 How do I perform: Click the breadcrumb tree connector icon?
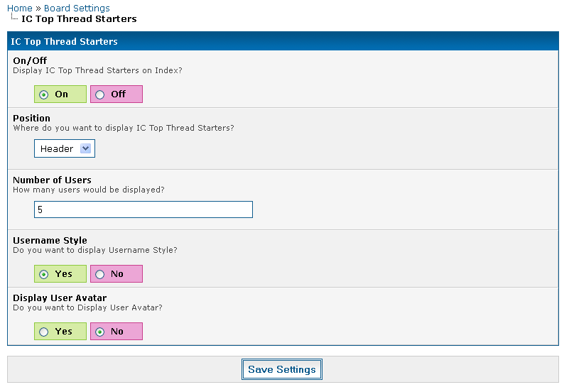point(14,18)
